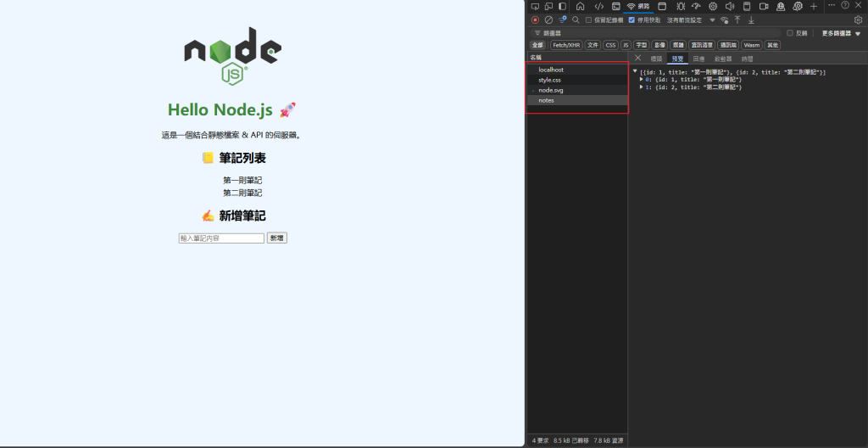Clear the network log icon
The width and height of the screenshot is (868, 448).
click(x=548, y=20)
